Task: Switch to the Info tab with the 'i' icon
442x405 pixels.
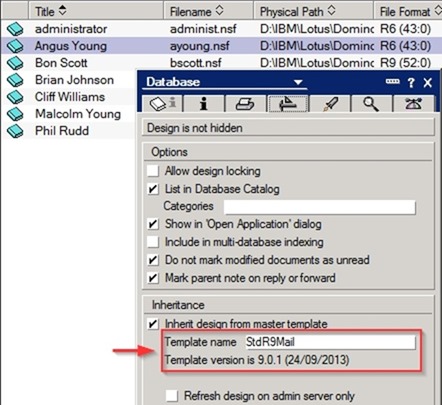Action: [203, 104]
